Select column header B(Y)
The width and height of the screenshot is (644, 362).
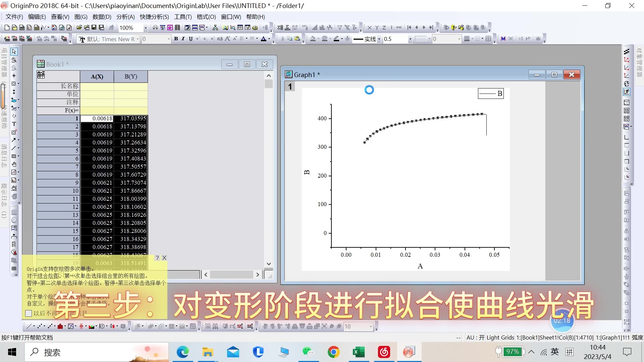tap(131, 76)
